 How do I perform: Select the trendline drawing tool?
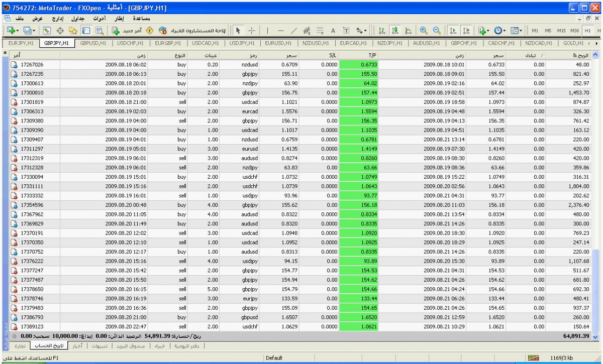coord(295,30)
